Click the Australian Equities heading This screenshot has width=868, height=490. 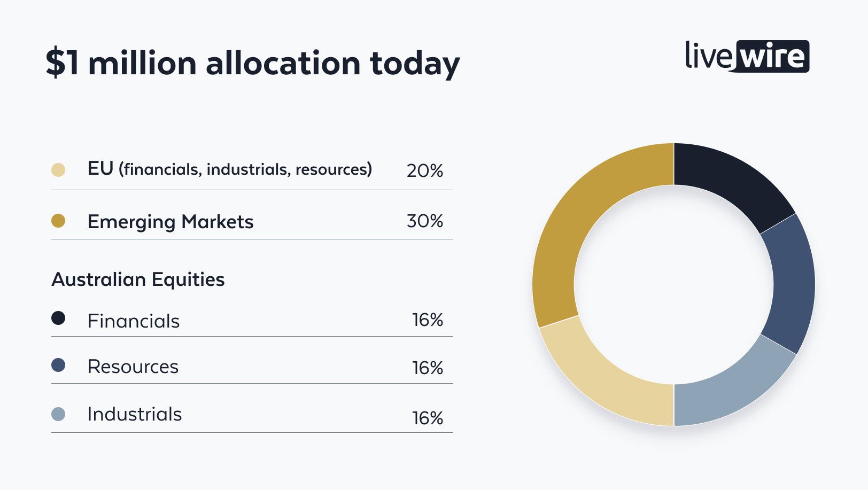point(138,279)
